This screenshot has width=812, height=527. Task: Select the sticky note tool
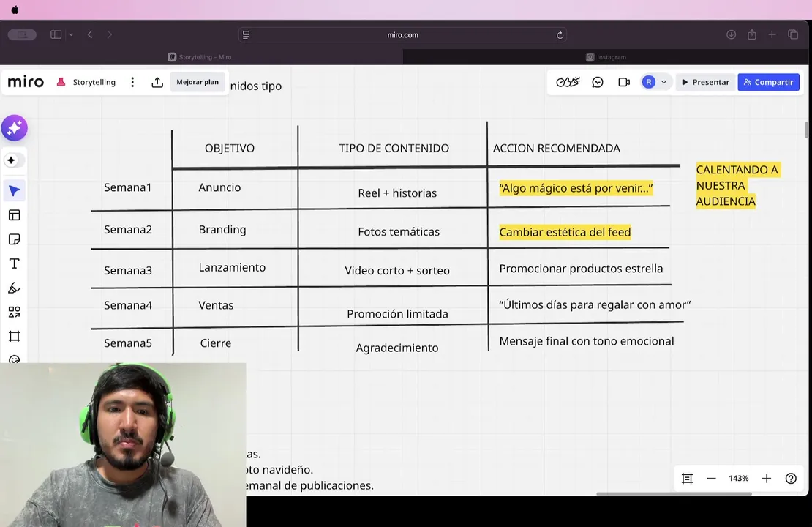click(14, 239)
